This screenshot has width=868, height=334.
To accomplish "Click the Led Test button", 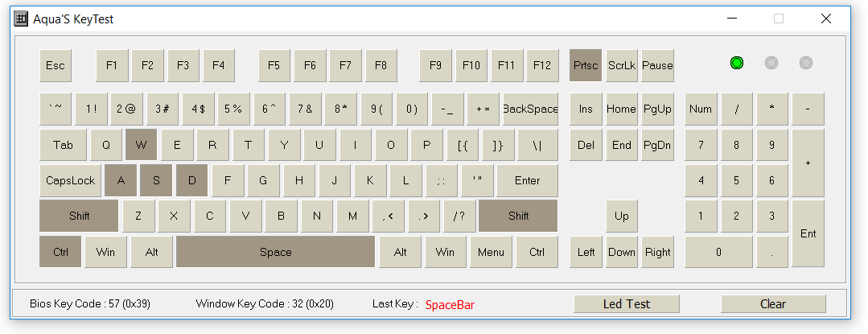I will (x=627, y=304).
